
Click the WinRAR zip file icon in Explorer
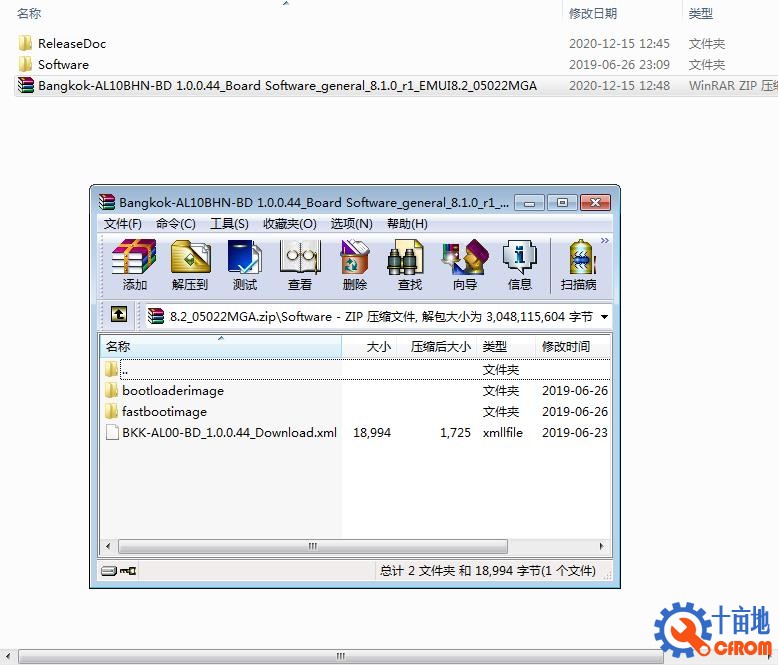(x=26, y=85)
